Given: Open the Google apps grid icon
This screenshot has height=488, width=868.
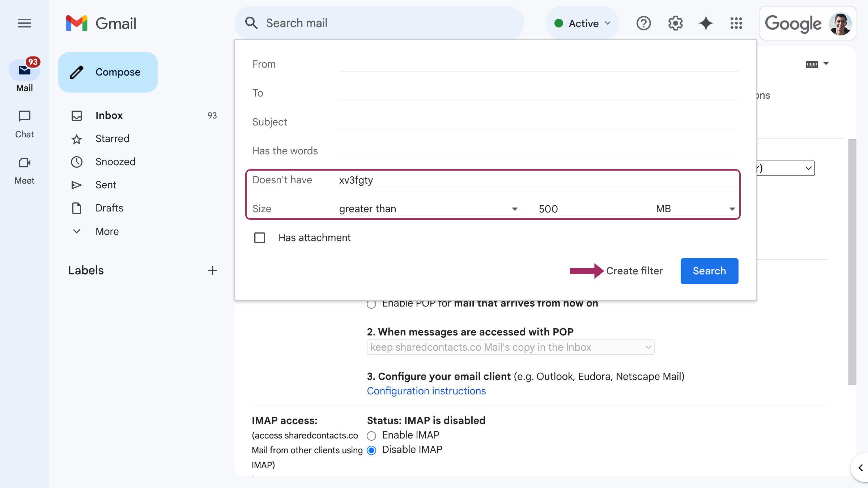Looking at the screenshot, I should pos(736,23).
